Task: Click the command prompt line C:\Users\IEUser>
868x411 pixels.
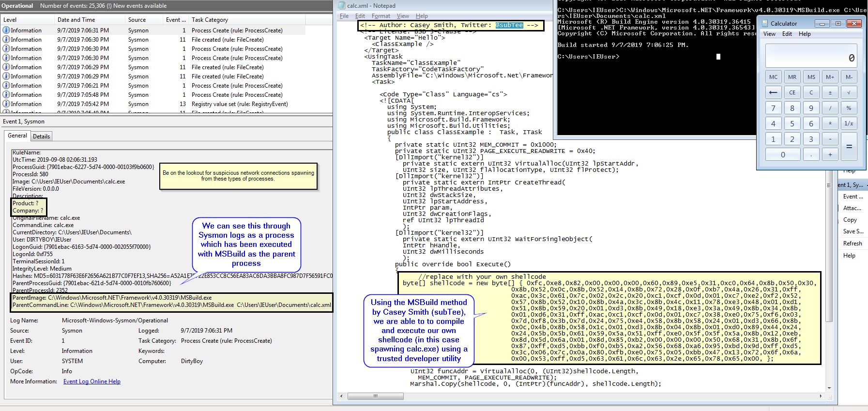Action: coord(588,57)
